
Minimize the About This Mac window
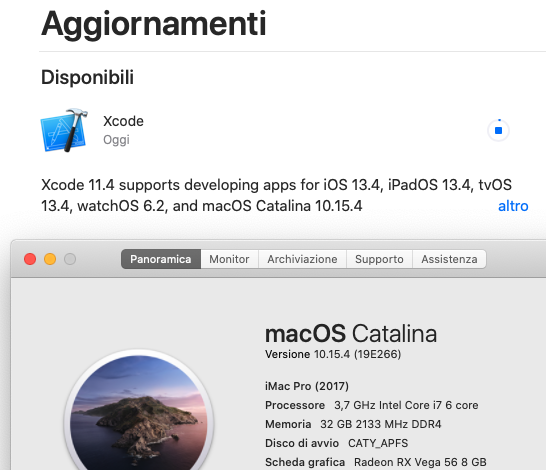pyautogui.click(x=50, y=259)
